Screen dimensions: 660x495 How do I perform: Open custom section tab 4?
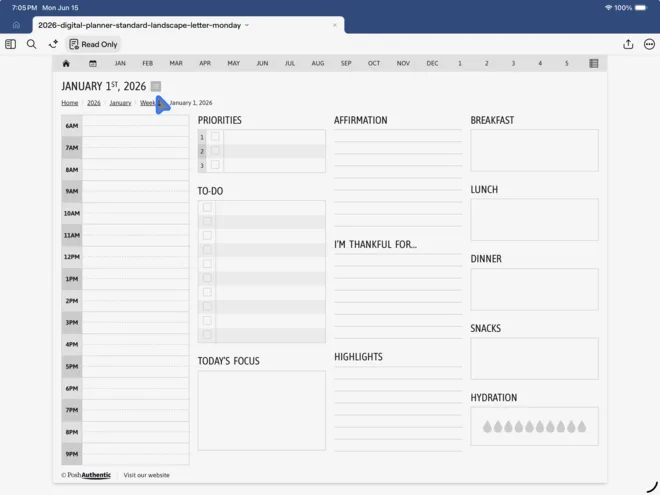point(540,64)
